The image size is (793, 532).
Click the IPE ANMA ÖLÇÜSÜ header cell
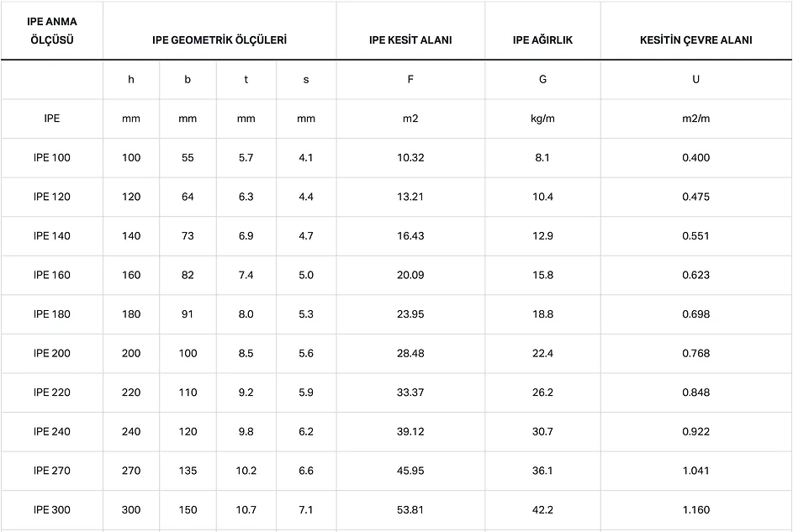(x=51, y=30)
